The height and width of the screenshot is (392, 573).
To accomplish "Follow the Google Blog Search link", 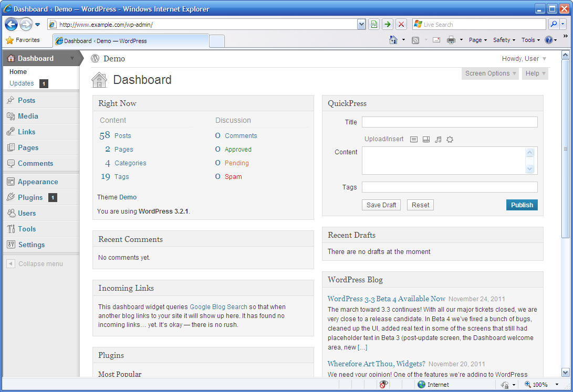I will coord(218,307).
